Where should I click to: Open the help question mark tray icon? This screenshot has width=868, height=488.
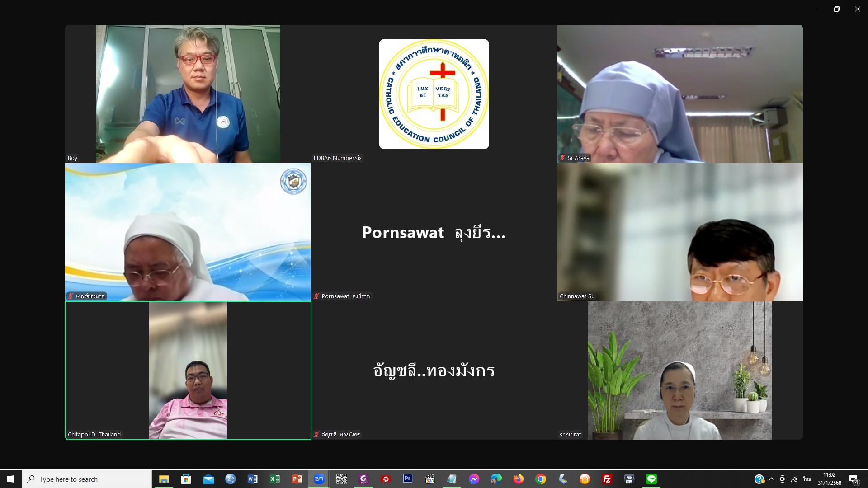click(x=759, y=479)
